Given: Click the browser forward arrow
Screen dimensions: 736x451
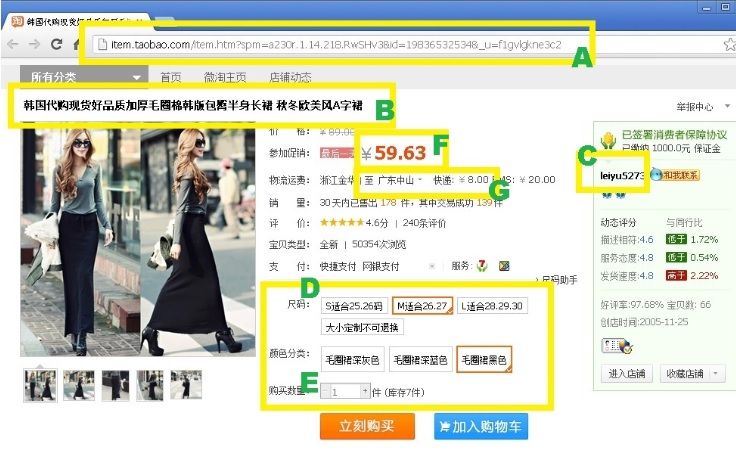Looking at the screenshot, I should coord(35,44).
